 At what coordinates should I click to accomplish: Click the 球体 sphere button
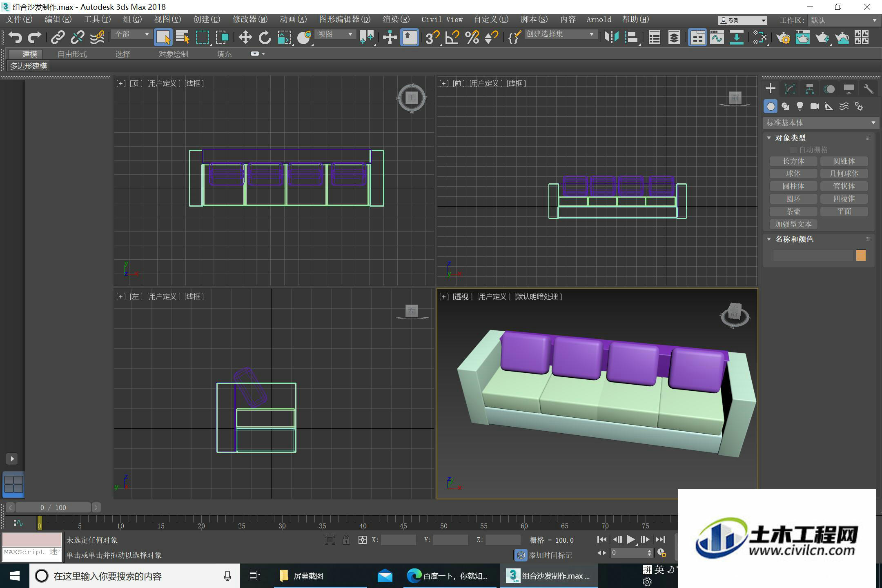[x=793, y=174]
